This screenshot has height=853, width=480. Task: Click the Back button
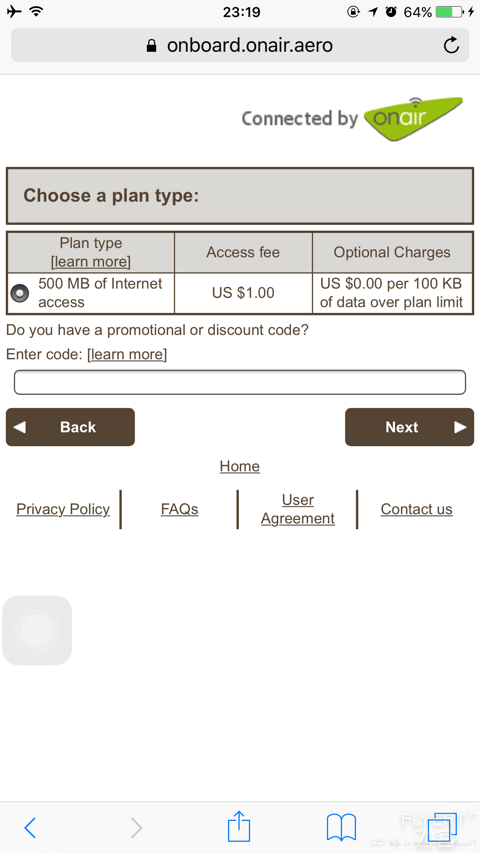pyautogui.click(x=70, y=427)
